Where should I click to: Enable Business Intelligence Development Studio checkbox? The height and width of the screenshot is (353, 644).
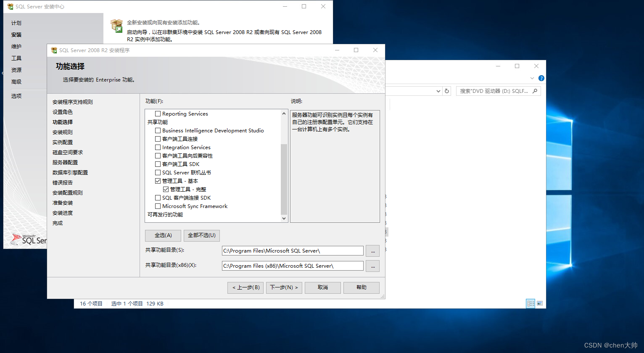tap(158, 131)
